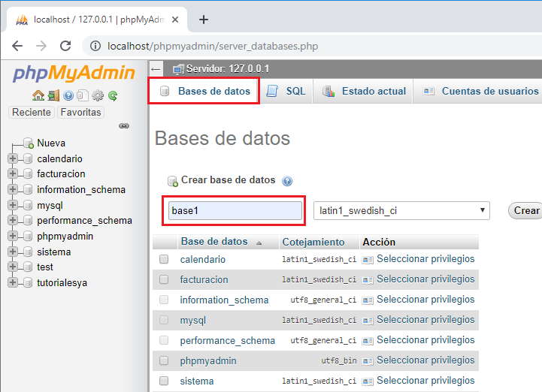Sort by Base de datos column header
The image size is (542, 392).
click(214, 242)
